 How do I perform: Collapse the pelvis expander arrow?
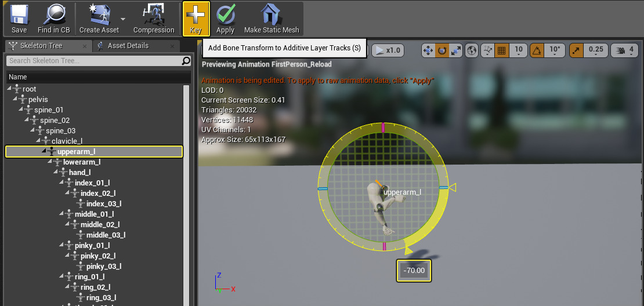coord(15,99)
